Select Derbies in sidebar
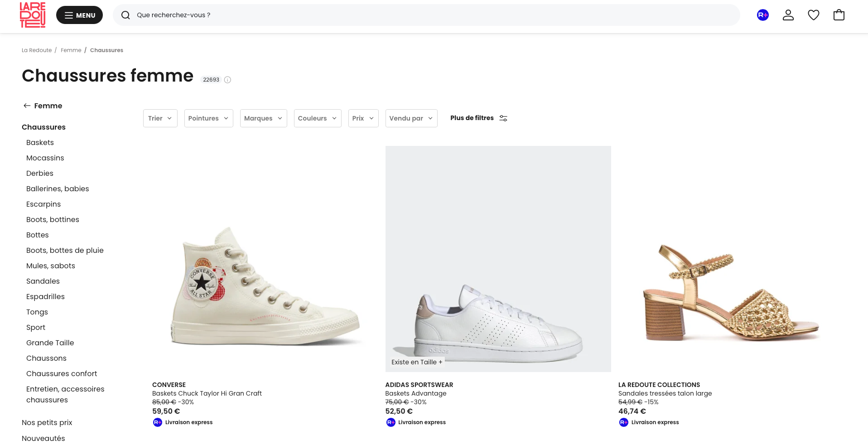Image resolution: width=868 pixels, height=445 pixels. (40, 173)
